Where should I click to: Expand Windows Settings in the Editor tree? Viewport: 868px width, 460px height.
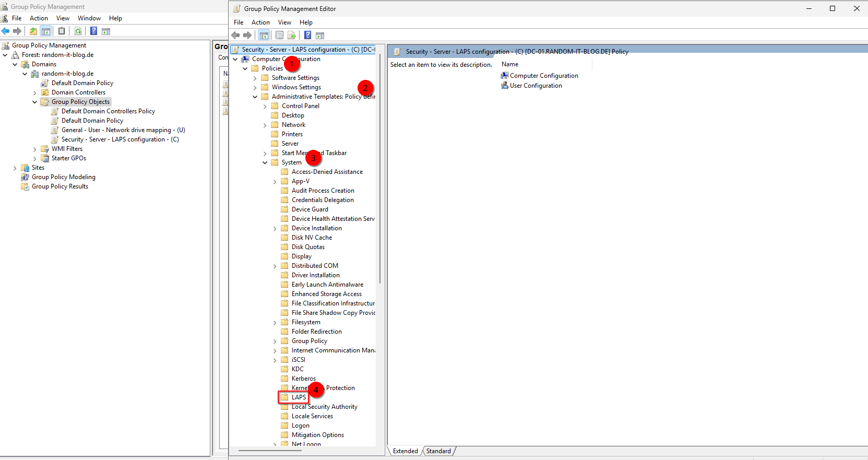tap(255, 87)
